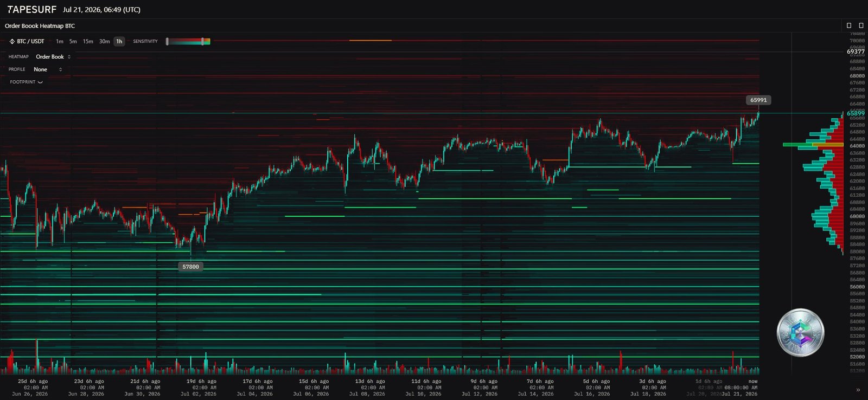
Task: Open the Profile None dropdown
Action: click(48, 69)
